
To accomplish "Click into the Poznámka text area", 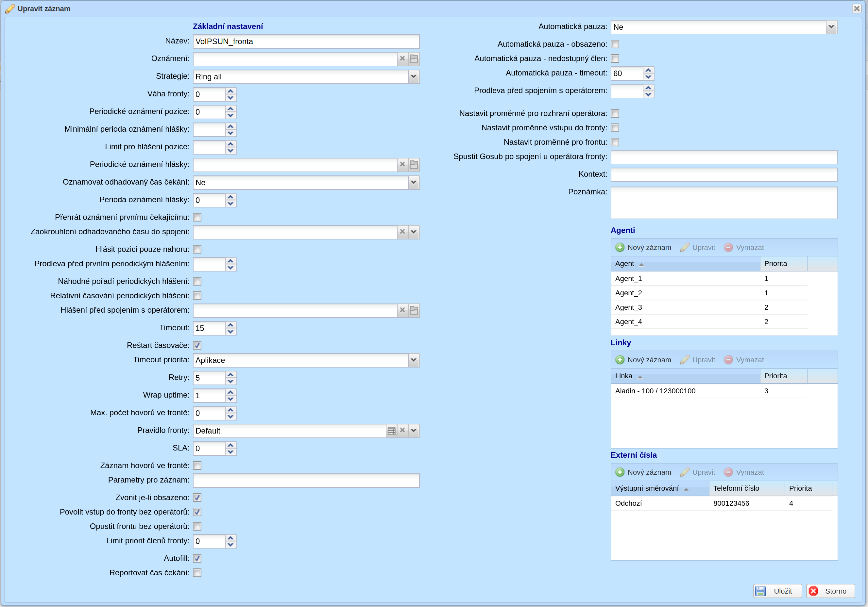I will [x=724, y=203].
